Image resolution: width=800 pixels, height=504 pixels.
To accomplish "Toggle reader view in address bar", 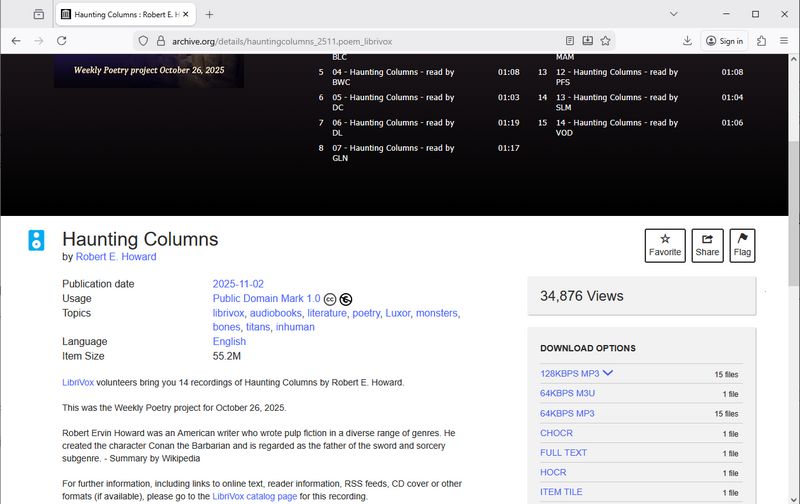I will [x=570, y=41].
